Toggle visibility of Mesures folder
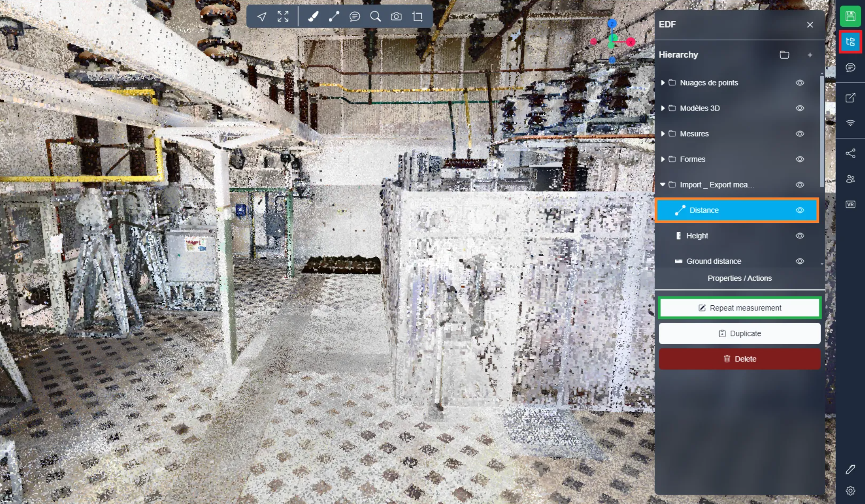This screenshot has width=865, height=504. pyautogui.click(x=800, y=134)
